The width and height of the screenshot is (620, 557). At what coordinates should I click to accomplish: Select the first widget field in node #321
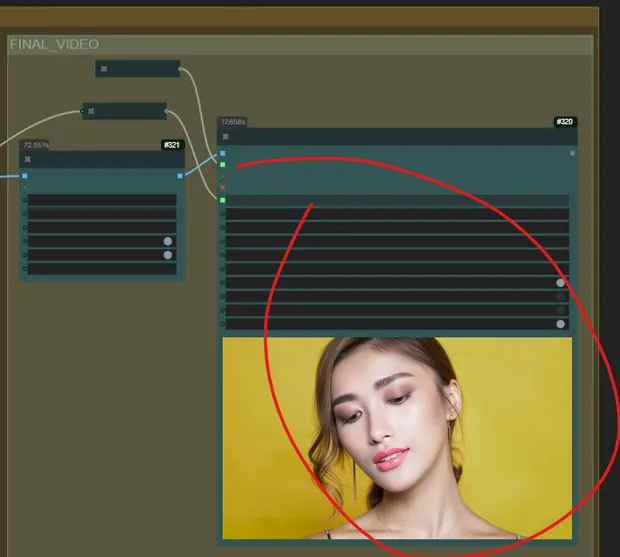(102, 200)
